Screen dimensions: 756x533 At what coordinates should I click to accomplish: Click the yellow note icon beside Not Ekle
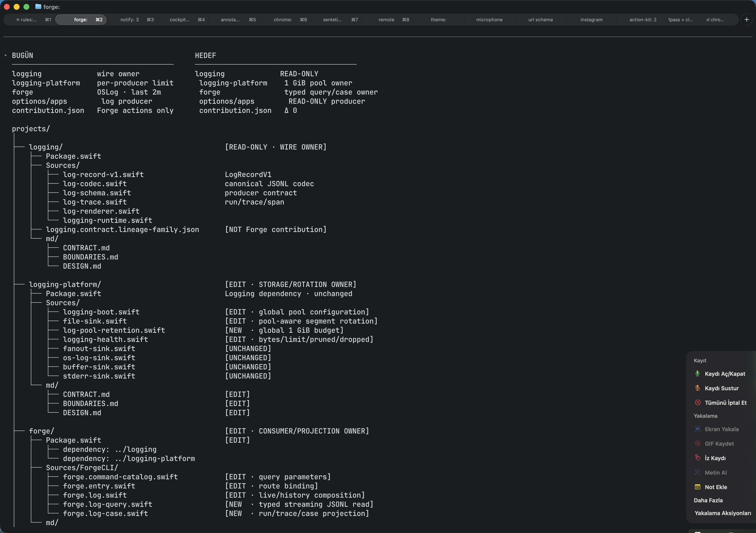(697, 487)
